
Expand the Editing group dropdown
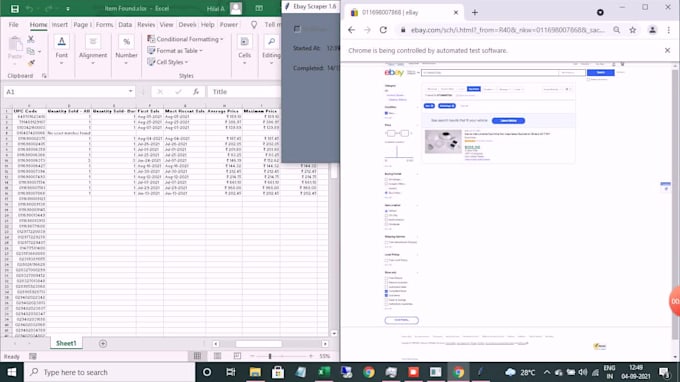point(271,63)
